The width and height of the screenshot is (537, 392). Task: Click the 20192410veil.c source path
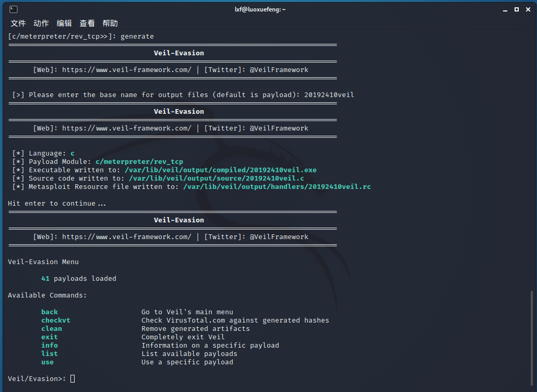(x=217, y=178)
